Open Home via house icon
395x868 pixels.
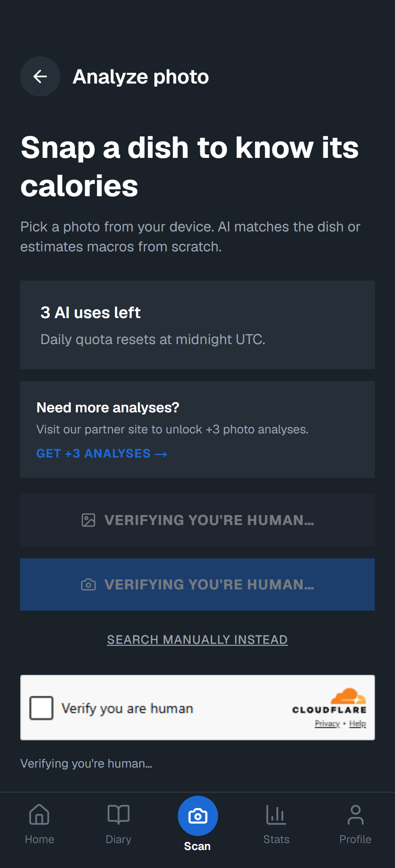(x=39, y=814)
